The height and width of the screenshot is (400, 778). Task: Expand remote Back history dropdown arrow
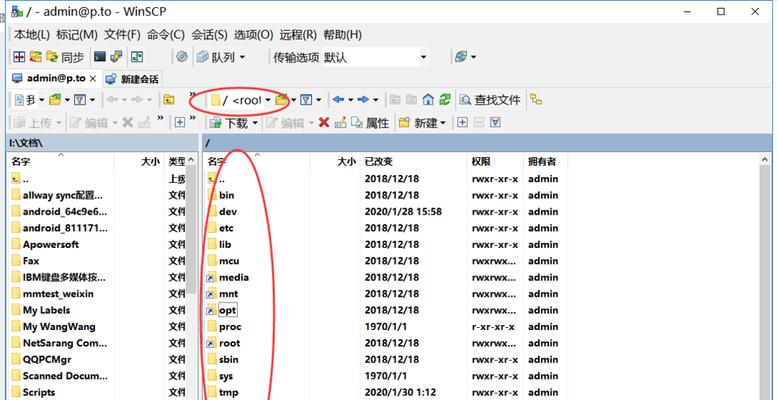pyautogui.click(x=351, y=100)
